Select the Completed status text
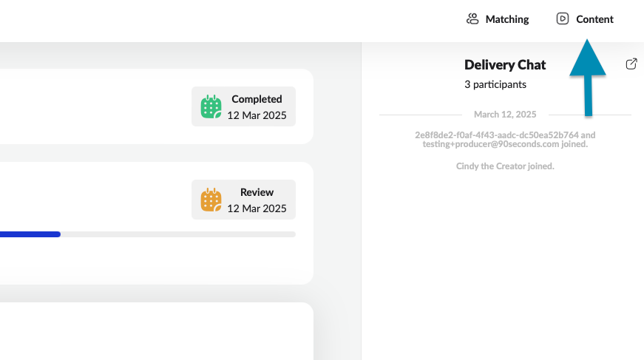 click(257, 99)
